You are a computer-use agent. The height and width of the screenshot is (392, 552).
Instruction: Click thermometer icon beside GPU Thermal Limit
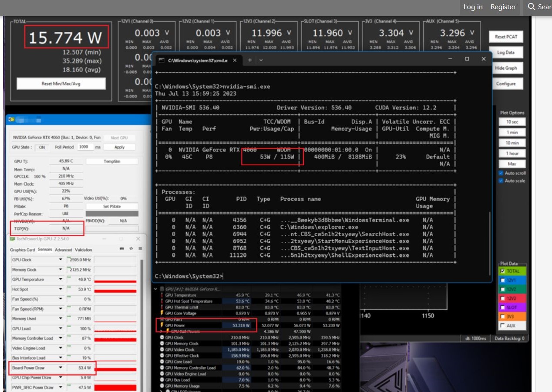[162, 307]
